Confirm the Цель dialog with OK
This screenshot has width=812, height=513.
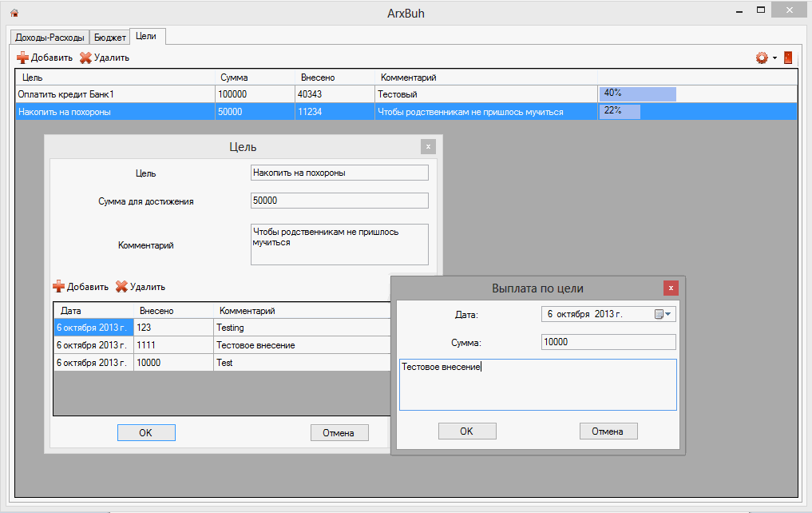point(146,432)
